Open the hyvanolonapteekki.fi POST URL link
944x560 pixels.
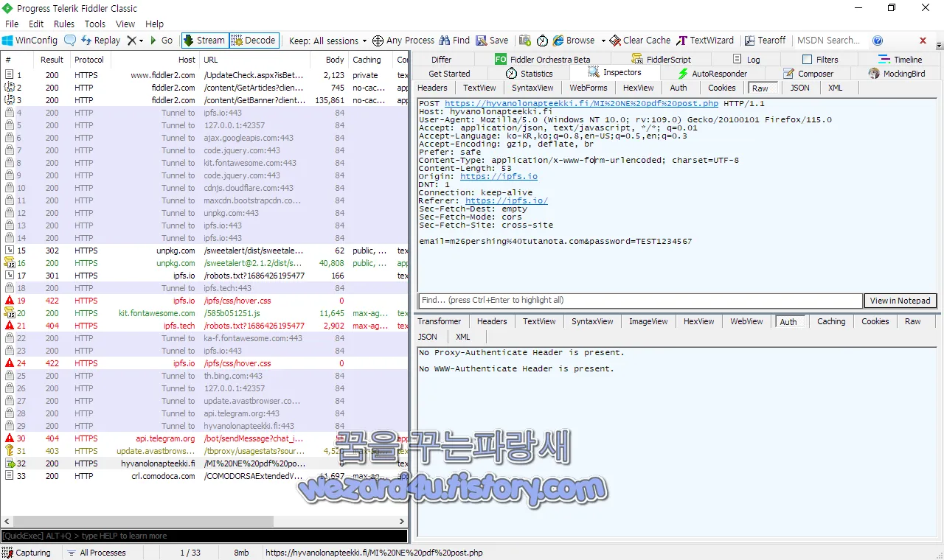581,104
